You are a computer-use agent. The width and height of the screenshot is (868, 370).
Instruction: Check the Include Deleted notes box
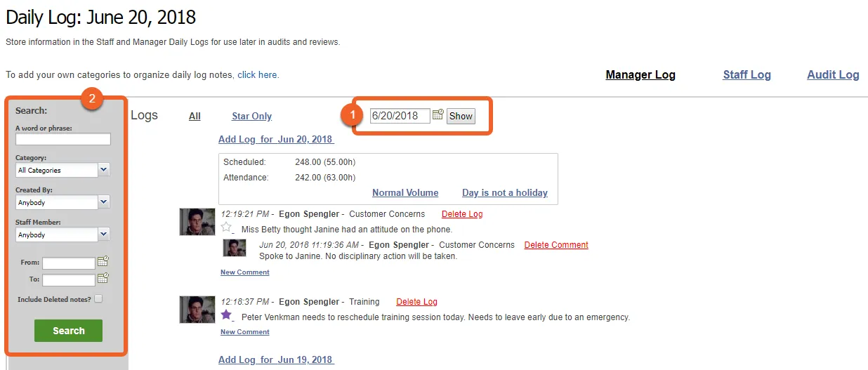[x=98, y=298]
